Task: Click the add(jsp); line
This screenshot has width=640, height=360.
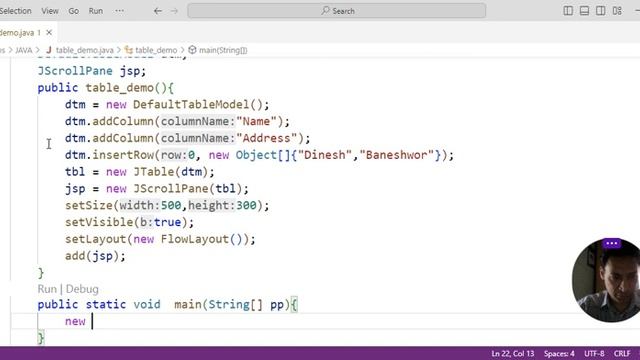Action: (x=96, y=256)
